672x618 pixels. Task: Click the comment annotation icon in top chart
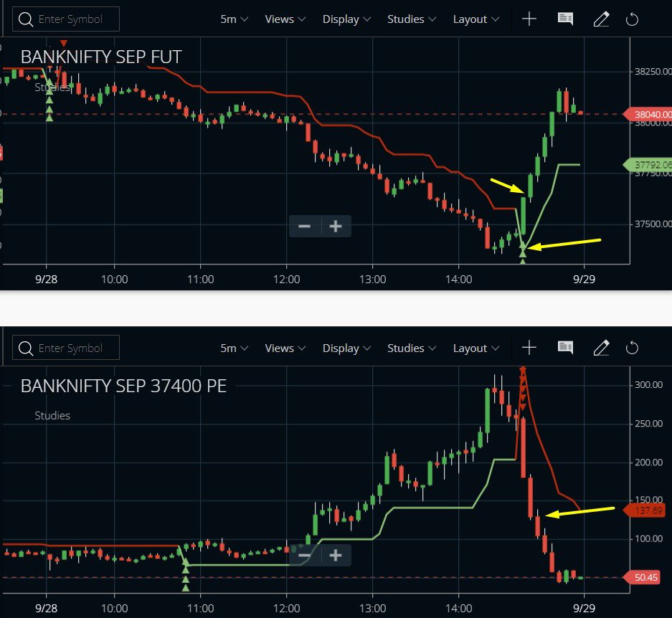click(565, 19)
